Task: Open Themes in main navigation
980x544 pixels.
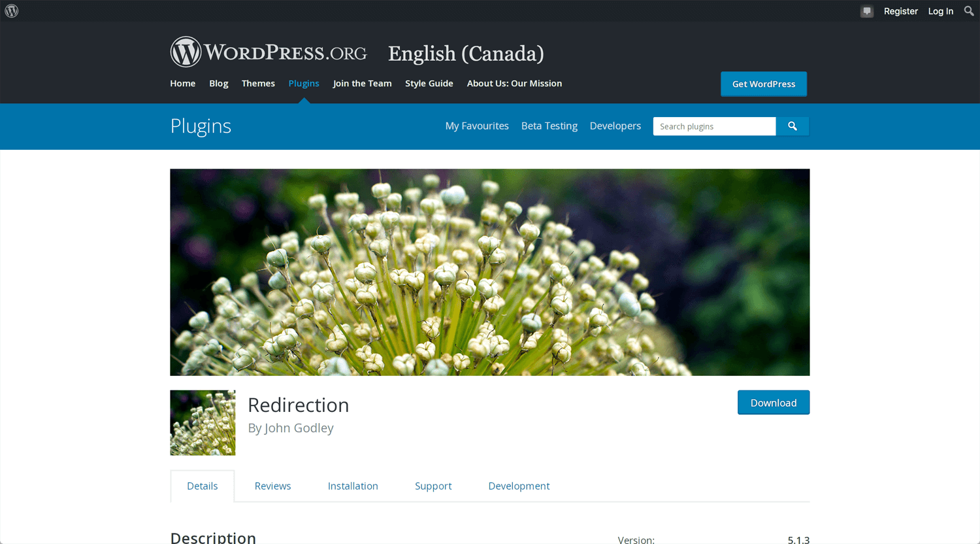Action: 258,83
